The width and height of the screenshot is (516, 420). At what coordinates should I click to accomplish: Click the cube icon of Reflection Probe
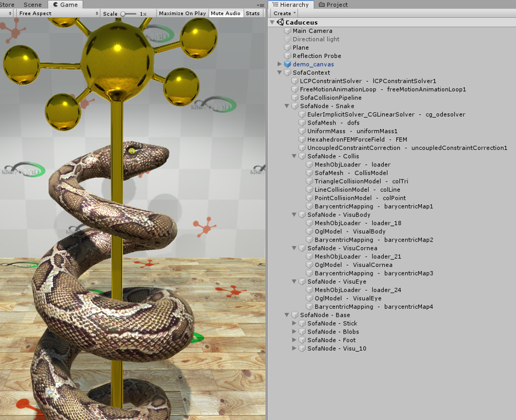[287, 55]
